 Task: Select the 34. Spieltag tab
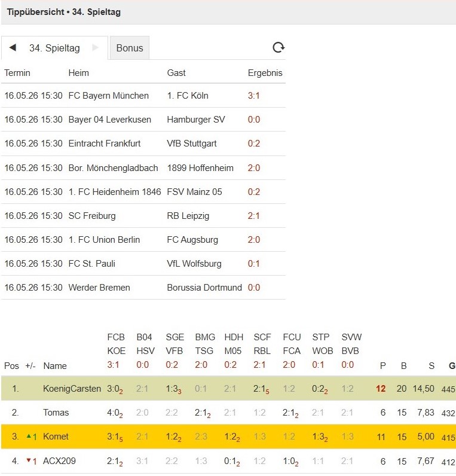click(x=54, y=48)
